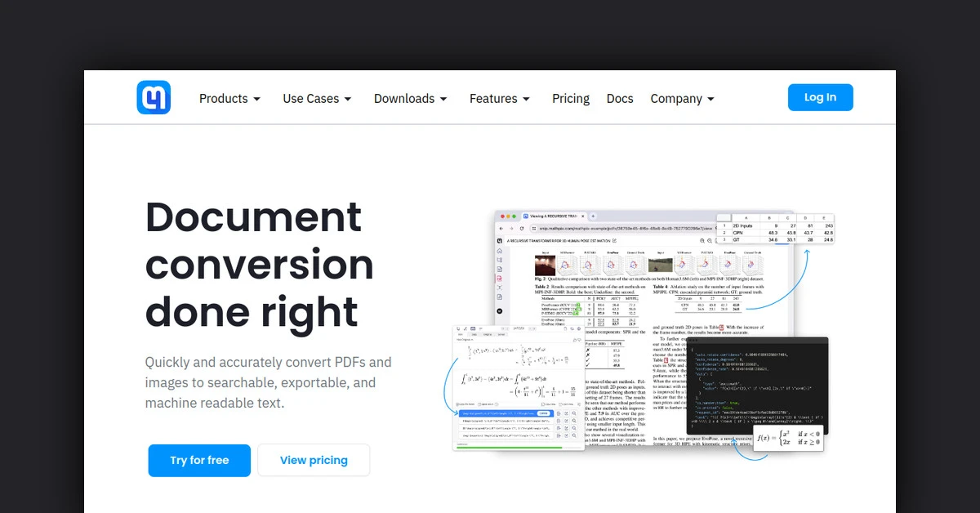Select the View pricing button
The image size is (980, 513).
click(x=314, y=460)
